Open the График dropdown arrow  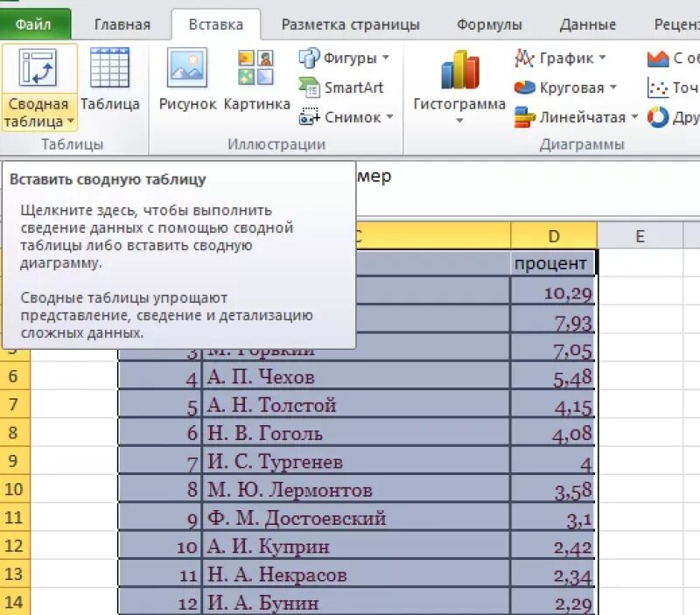point(602,57)
